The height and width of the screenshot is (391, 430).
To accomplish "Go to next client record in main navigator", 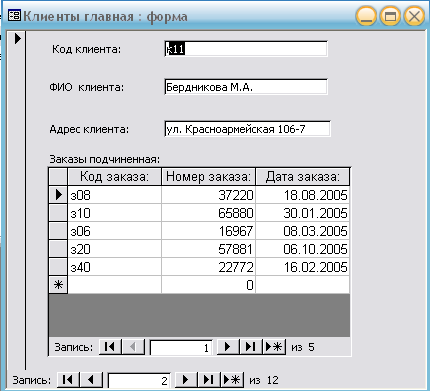I will (x=186, y=380).
